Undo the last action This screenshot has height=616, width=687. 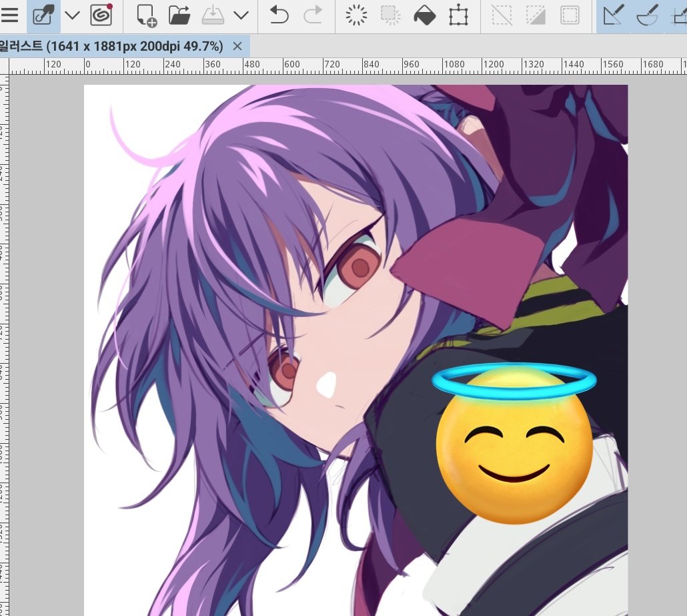[x=279, y=15]
